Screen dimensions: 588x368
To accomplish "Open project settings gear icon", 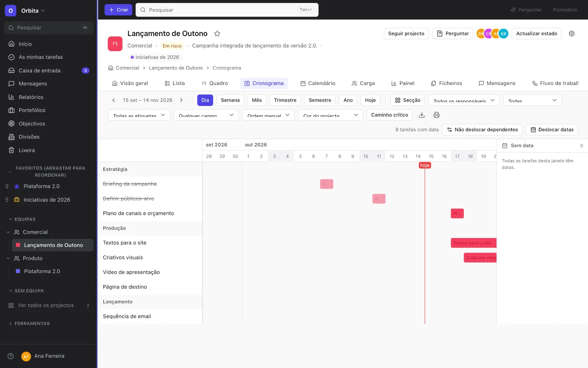I will [x=571, y=33].
